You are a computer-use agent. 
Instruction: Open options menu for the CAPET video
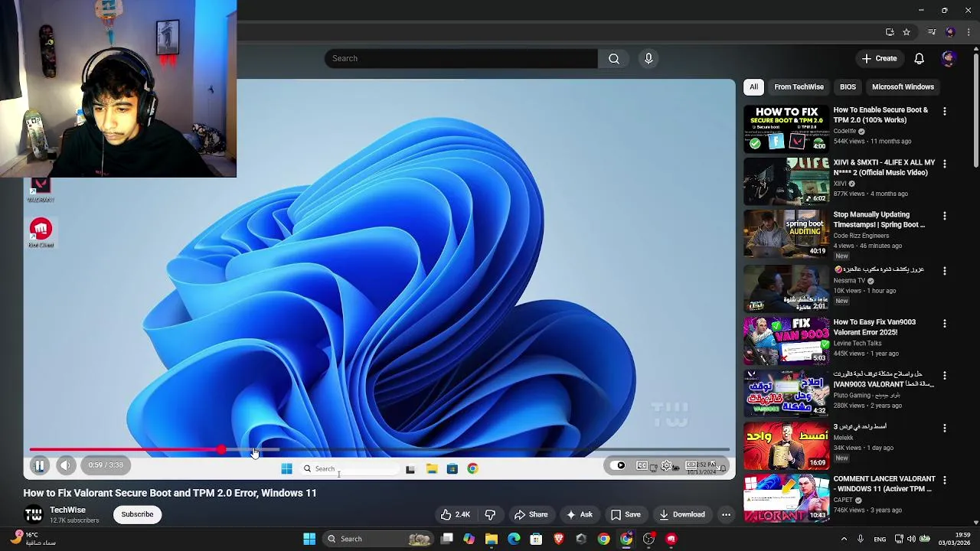[x=944, y=480]
